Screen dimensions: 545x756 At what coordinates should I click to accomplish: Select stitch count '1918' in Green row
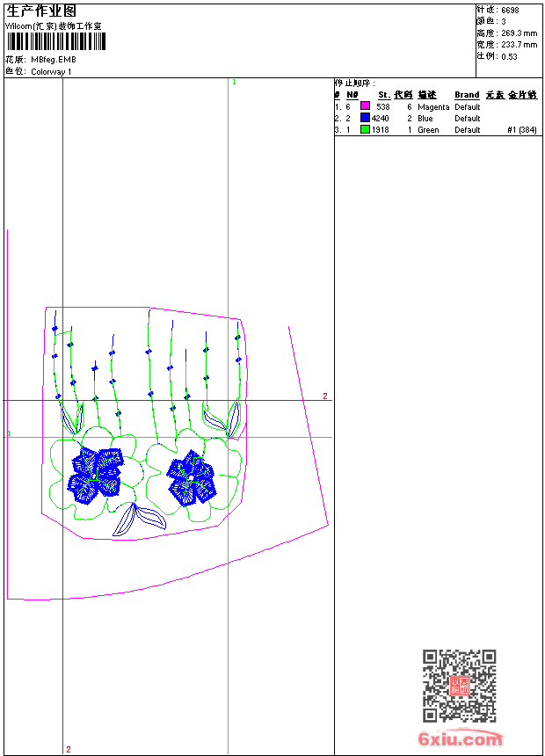point(380,130)
